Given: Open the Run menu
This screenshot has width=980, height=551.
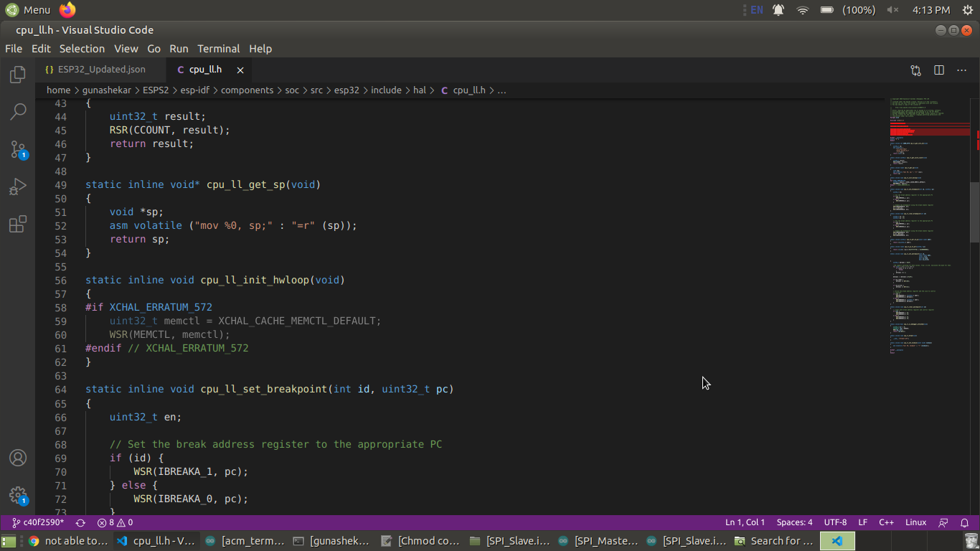Looking at the screenshot, I should 179,49.
